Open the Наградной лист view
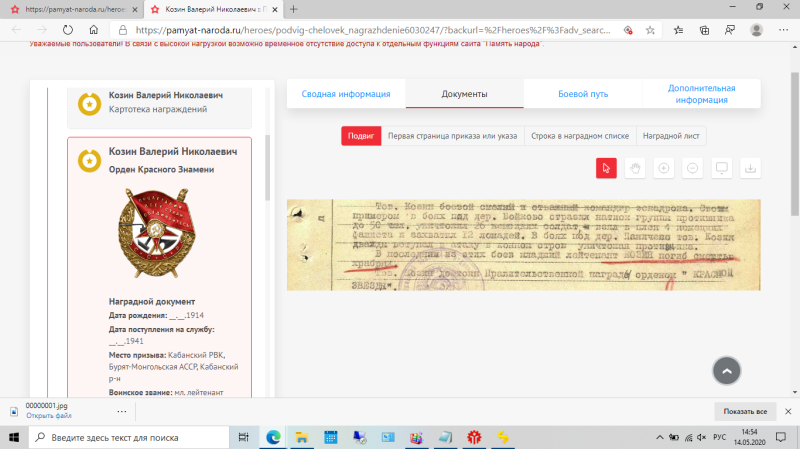This screenshot has width=800, height=449. [671, 136]
